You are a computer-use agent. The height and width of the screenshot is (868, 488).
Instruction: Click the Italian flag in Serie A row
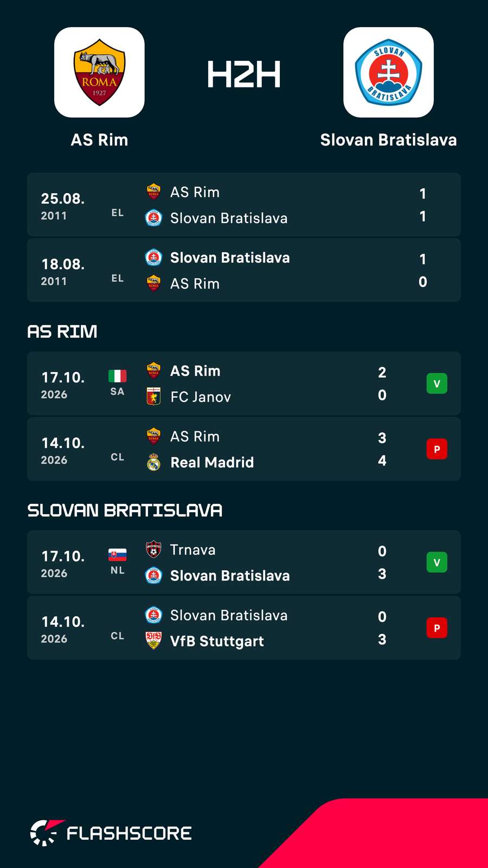point(118,376)
